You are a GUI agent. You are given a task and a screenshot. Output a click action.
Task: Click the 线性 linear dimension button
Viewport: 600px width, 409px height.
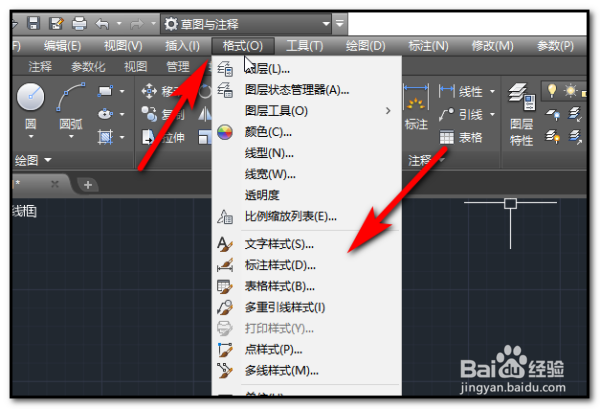click(x=460, y=91)
